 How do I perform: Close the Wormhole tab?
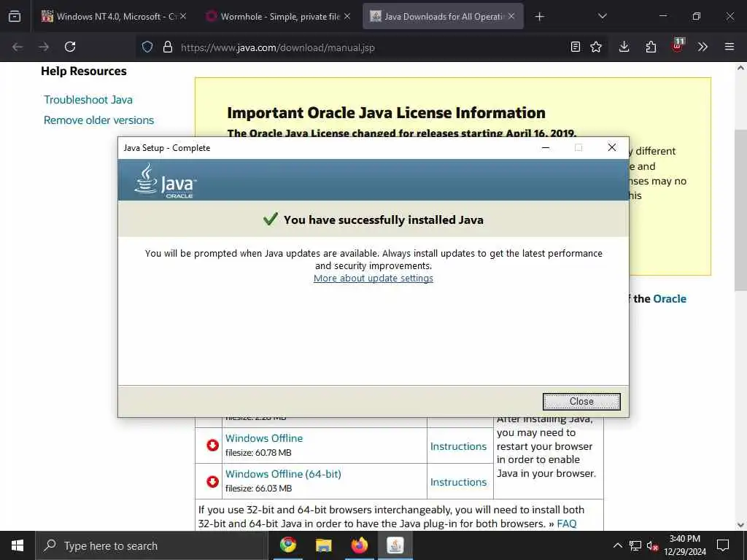pos(347,16)
